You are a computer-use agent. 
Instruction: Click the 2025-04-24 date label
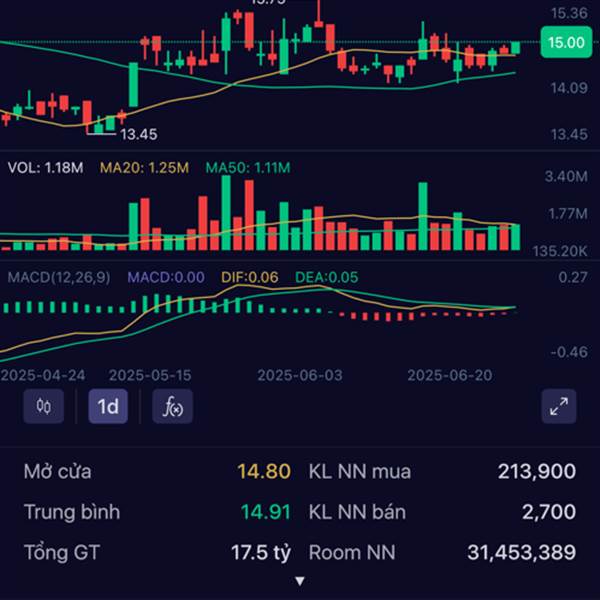coord(43,375)
